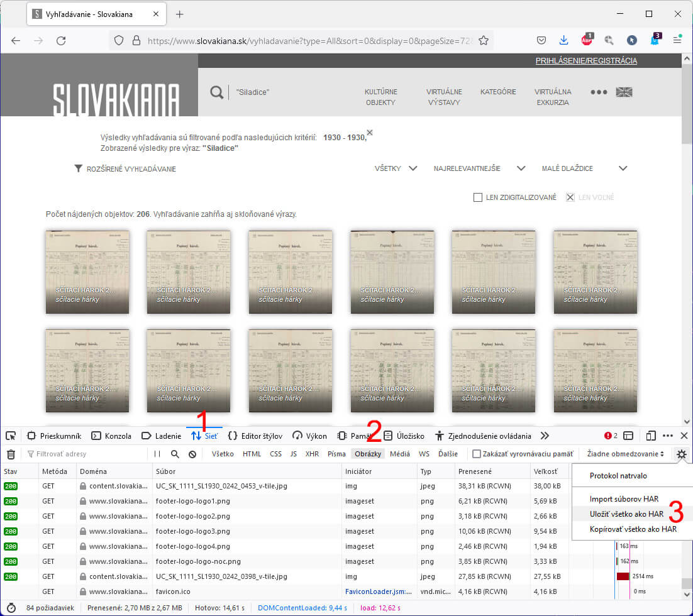This screenshot has height=616, width=693.
Task: Click the SLOVAKIANA logo
Action: click(116, 101)
